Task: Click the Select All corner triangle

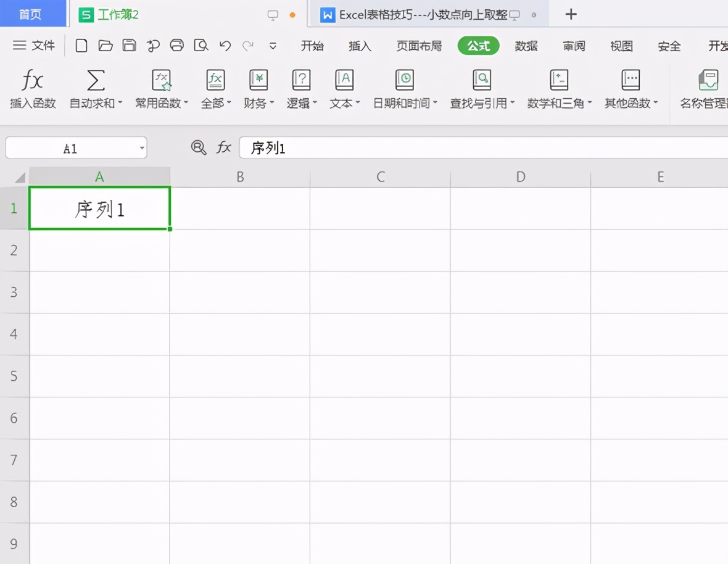Action: [x=19, y=177]
